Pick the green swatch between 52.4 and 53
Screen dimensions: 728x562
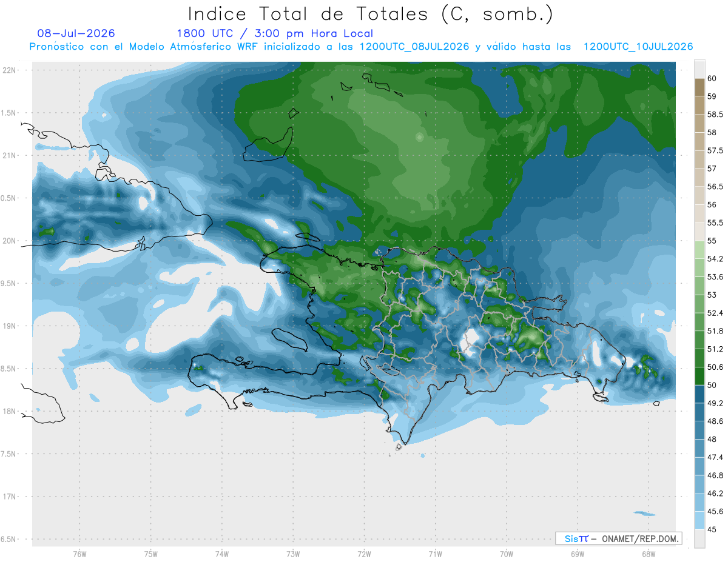pos(699,304)
